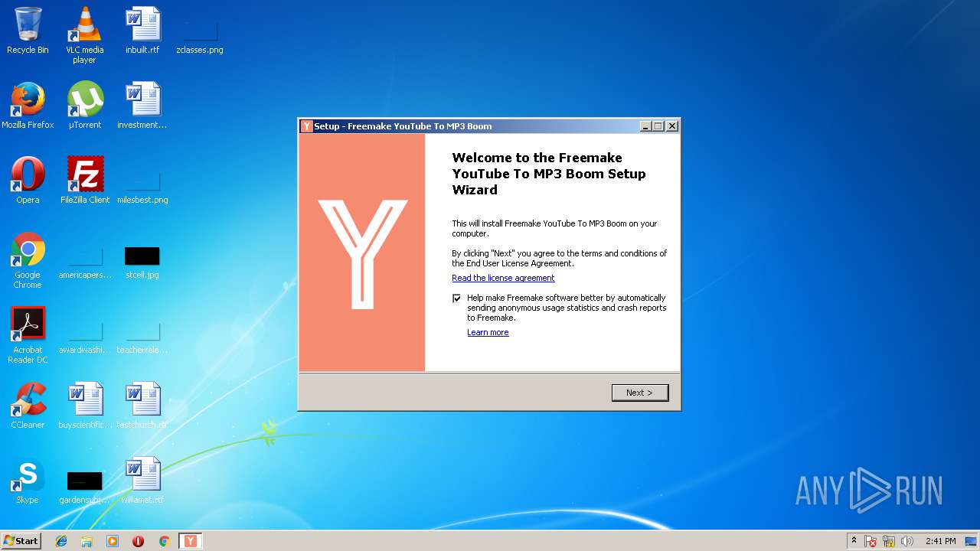Image resolution: width=980 pixels, height=551 pixels.
Task: Click the network tray icon
Action: click(889, 541)
